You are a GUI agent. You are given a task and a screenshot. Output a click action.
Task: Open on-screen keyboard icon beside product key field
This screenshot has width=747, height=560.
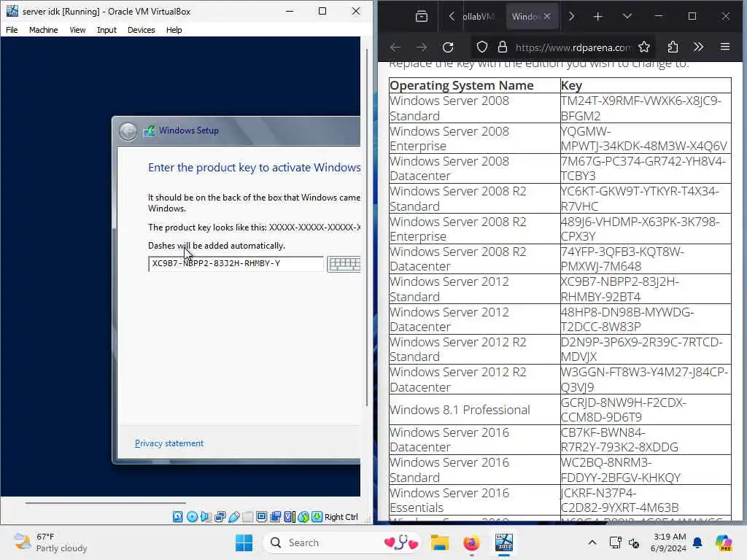pyautogui.click(x=344, y=264)
